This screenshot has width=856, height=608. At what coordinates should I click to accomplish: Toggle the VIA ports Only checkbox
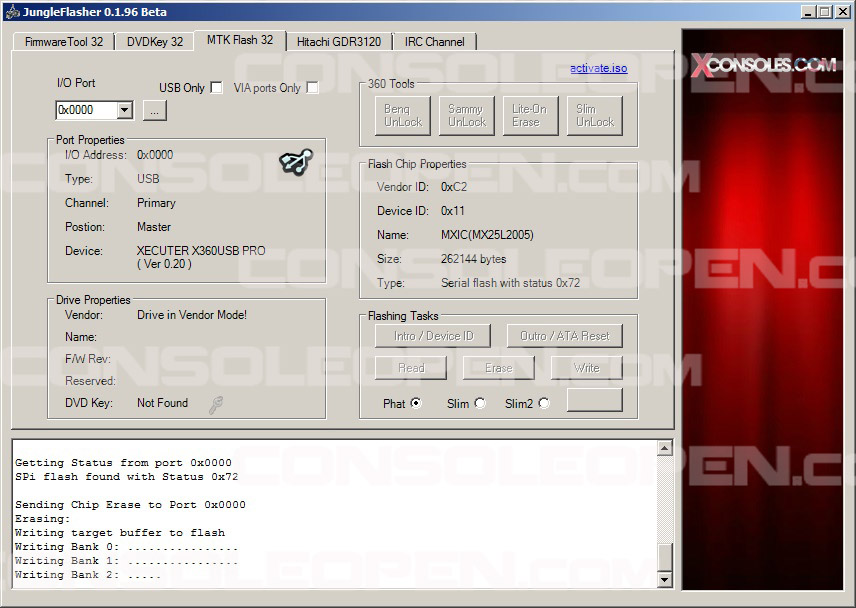click(312, 88)
